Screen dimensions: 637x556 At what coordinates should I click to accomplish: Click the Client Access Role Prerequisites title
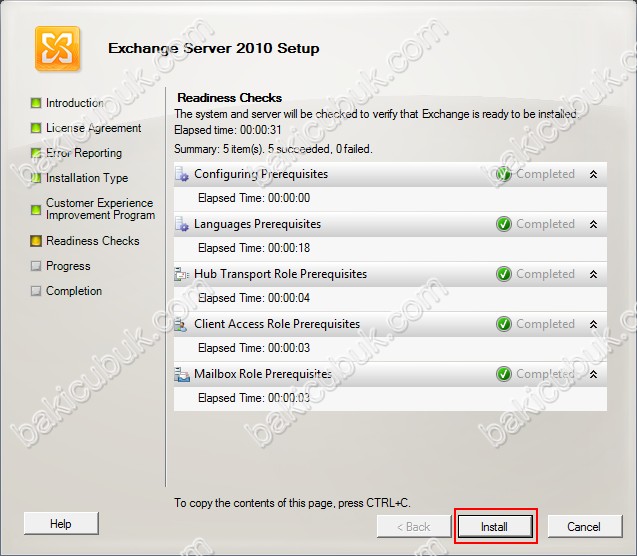[277, 324]
